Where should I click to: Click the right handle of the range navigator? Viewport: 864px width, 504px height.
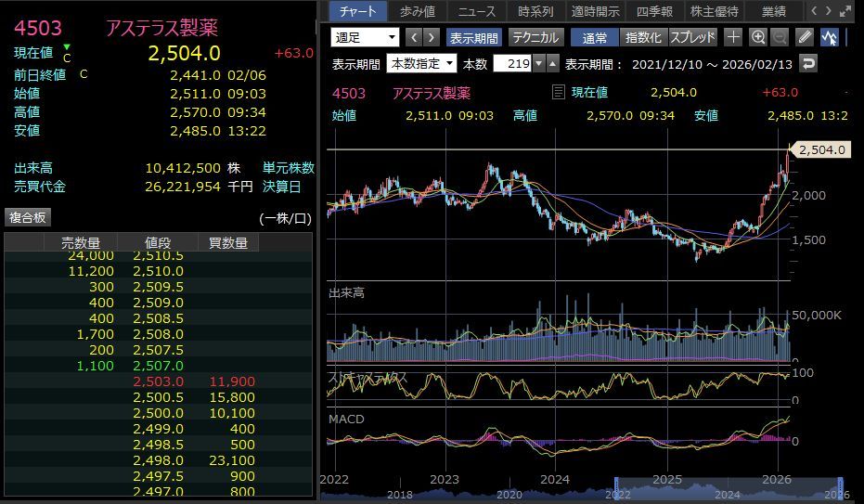pyautogui.click(x=840, y=490)
